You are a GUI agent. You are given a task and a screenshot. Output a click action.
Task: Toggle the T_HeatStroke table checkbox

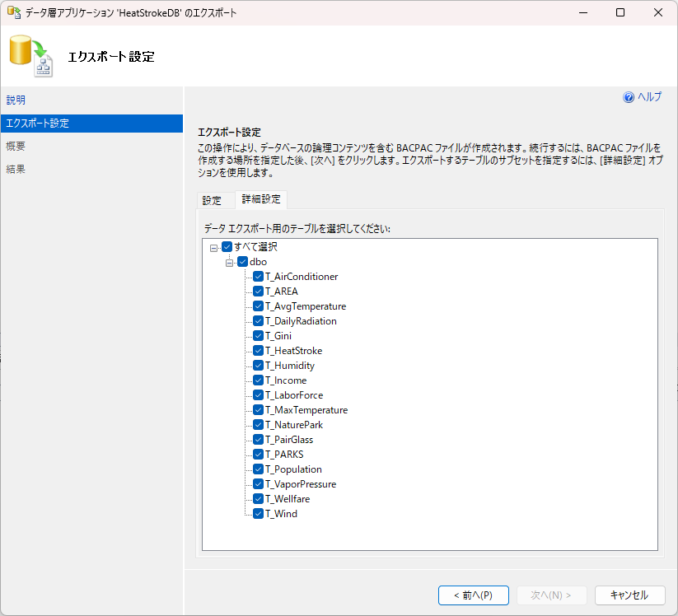(x=258, y=351)
